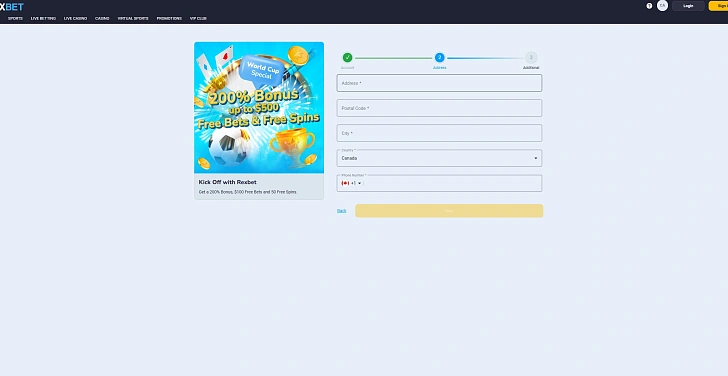Open the Live Casino section

[76, 19]
